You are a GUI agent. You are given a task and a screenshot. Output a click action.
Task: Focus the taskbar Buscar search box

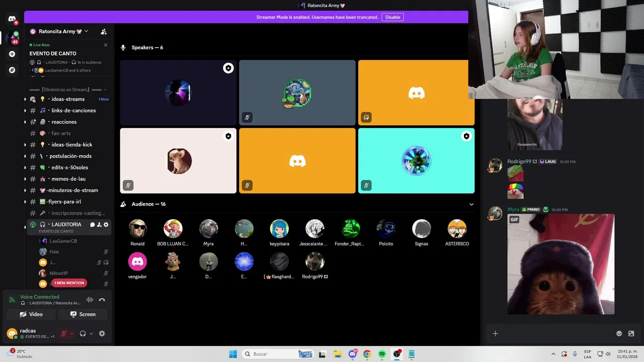click(278, 354)
